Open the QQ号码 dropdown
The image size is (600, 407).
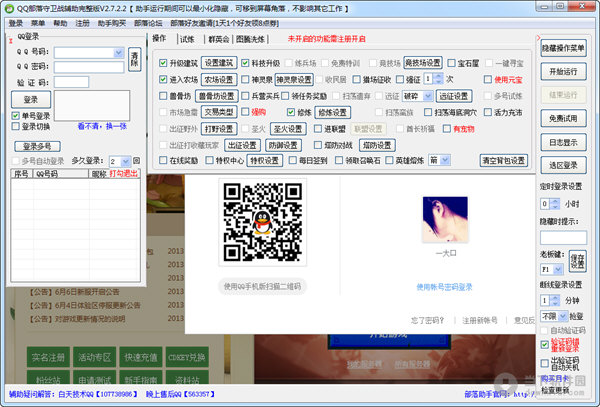pos(119,52)
